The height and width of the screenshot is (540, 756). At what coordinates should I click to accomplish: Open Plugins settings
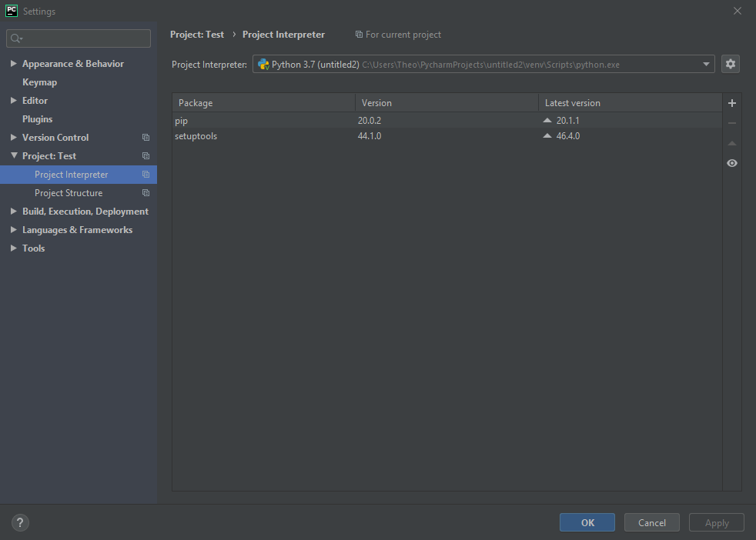pyautogui.click(x=37, y=119)
